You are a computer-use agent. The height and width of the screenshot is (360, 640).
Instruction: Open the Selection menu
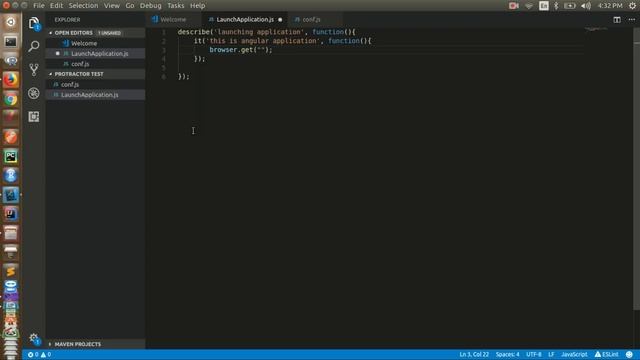83,6
